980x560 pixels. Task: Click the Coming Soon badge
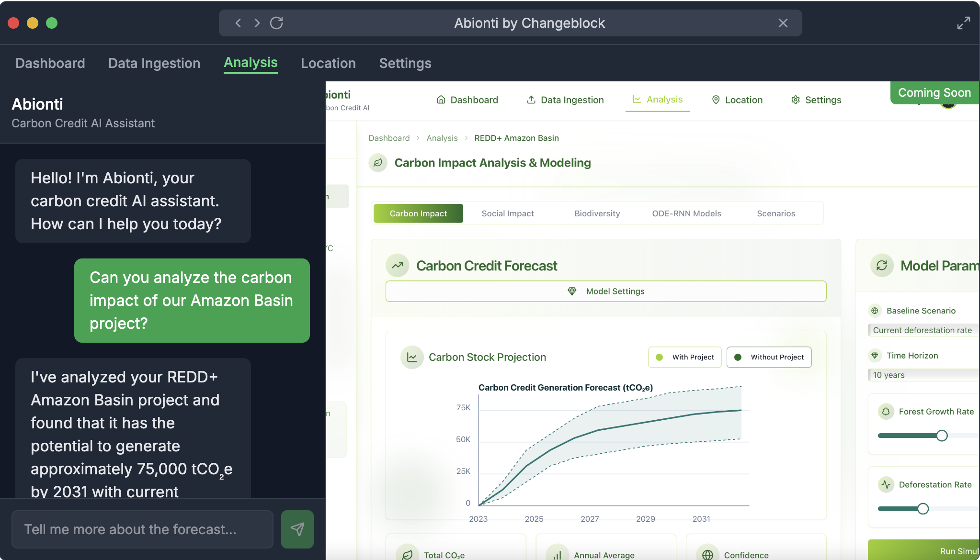934,92
